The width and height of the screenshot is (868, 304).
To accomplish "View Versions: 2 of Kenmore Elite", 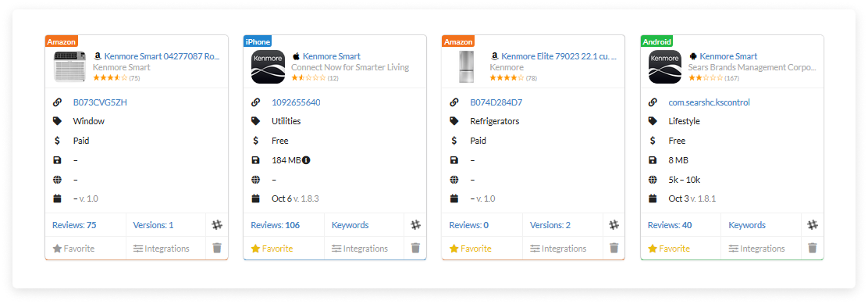I will 550,225.
